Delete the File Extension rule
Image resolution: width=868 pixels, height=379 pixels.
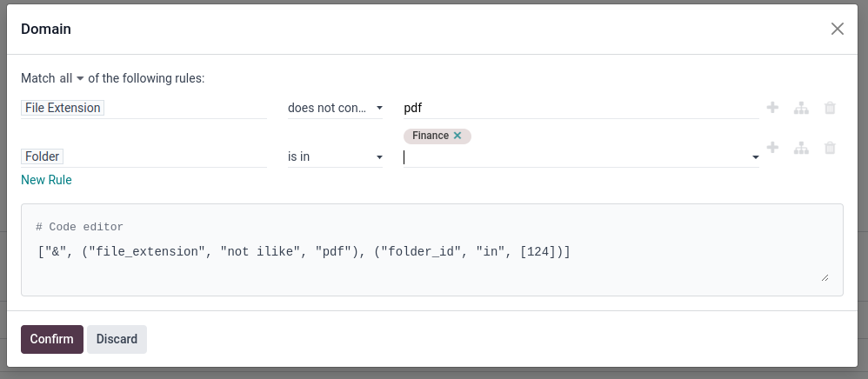tap(830, 108)
